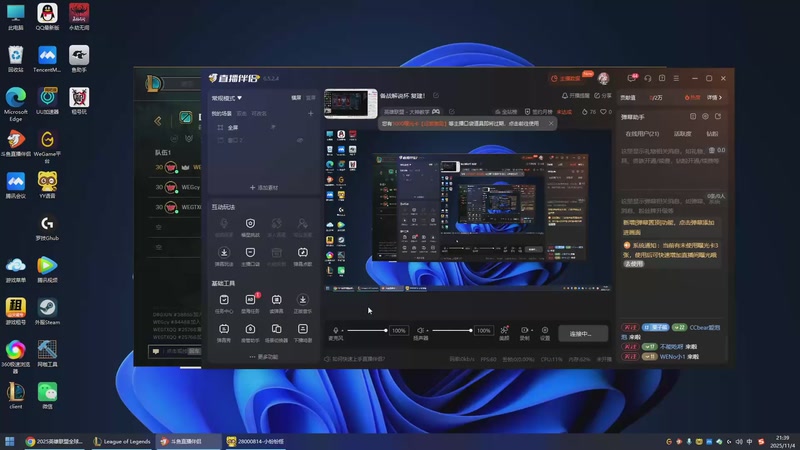Mute the microphone icon

point(335,330)
